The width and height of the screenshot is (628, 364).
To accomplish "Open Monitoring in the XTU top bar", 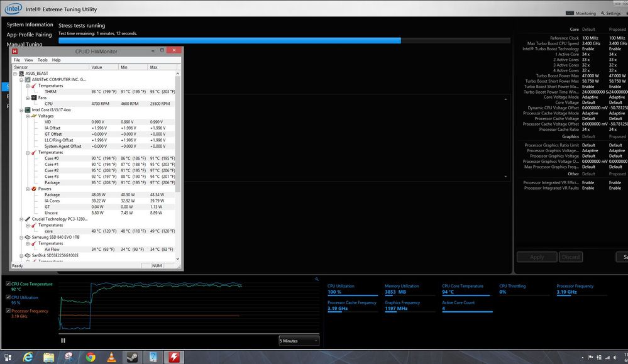I will click(x=581, y=13).
